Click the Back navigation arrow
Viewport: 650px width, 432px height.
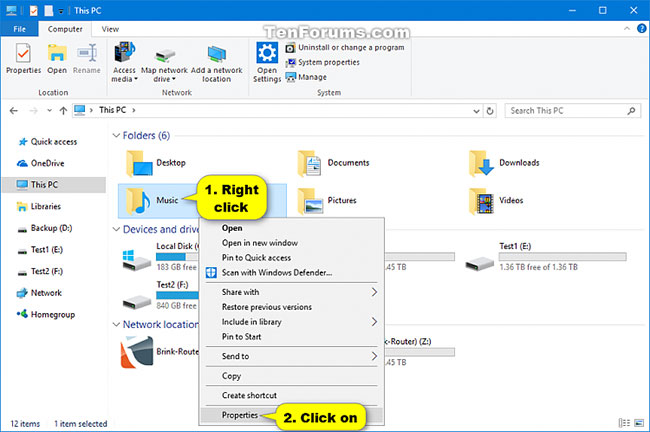coord(14,110)
